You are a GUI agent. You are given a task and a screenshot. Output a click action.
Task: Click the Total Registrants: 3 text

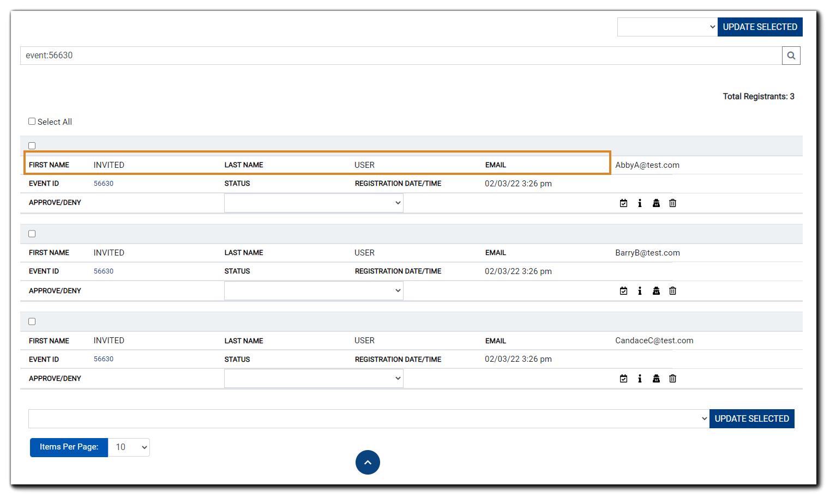[x=759, y=96]
